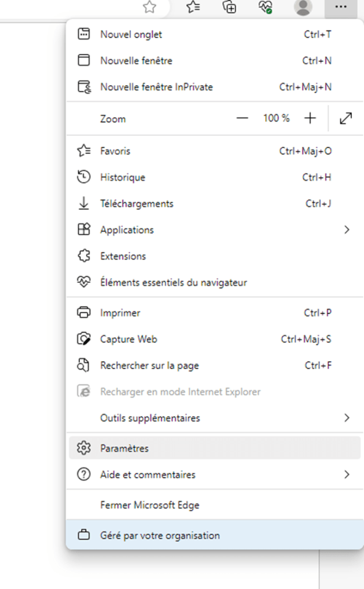Screen dimensions: 364x589
Task: Click the Collections toolbar icon
Action: click(x=229, y=7)
